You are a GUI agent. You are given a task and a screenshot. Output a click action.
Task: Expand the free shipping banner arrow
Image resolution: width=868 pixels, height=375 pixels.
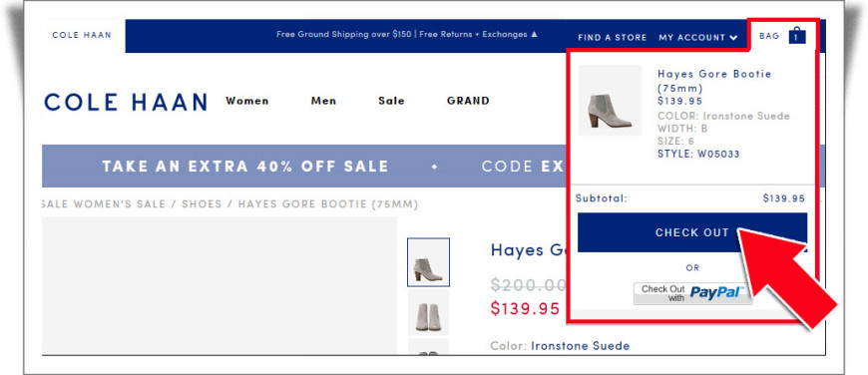point(534,34)
